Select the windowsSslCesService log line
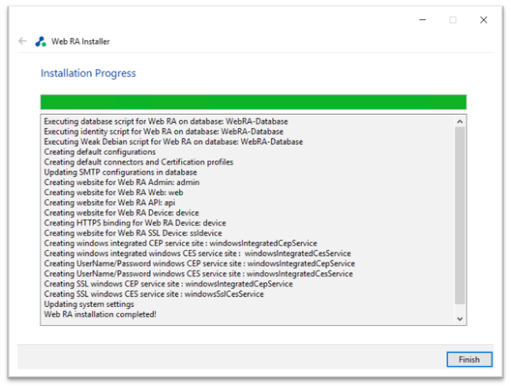This screenshot has height=388, width=511. tap(154, 294)
